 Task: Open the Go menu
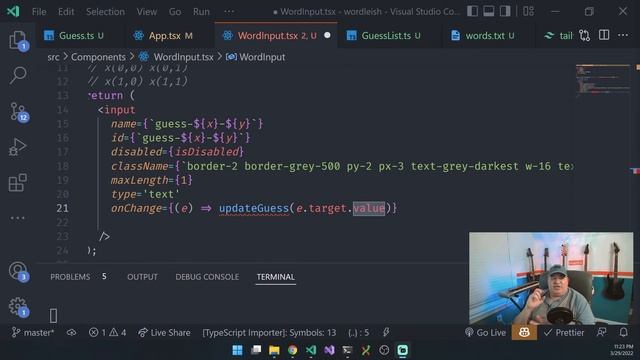175,11
